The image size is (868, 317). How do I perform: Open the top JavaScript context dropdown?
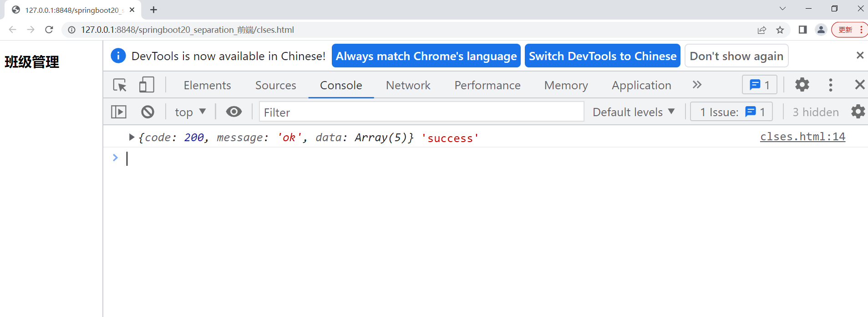190,112
